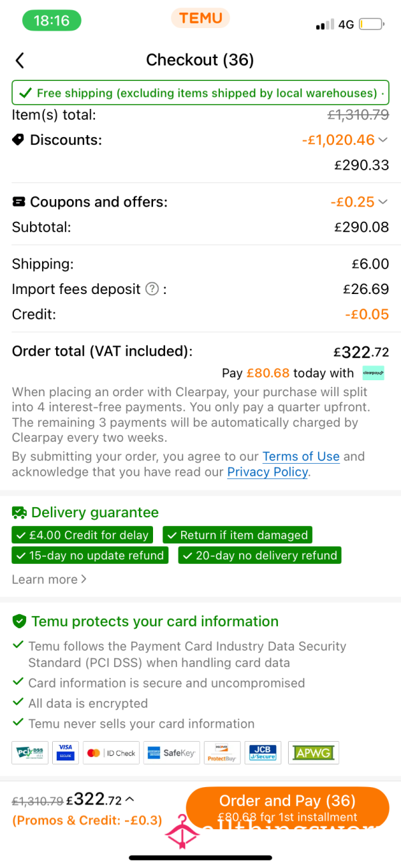Expand the Coupons and offers chevron
The width and height of the screenshot is (401, 868).
click(x=383, y=202)
